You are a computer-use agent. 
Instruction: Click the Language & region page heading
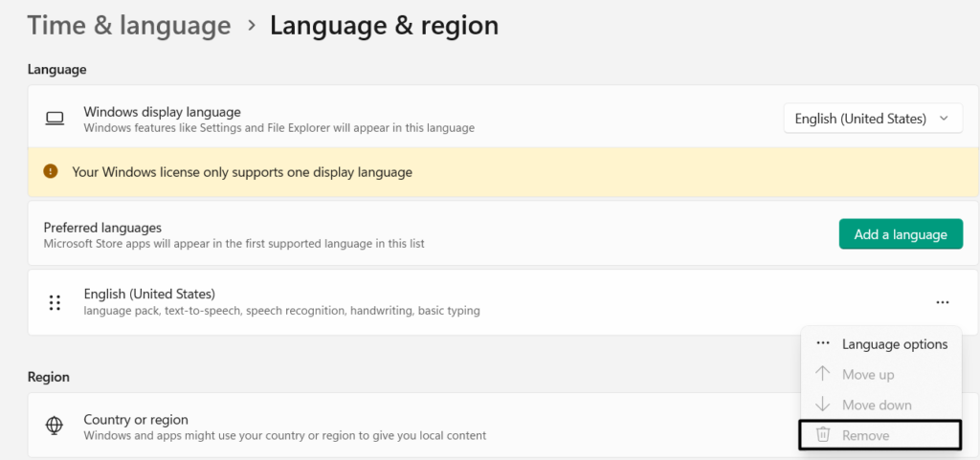click(x=384, y=26)
